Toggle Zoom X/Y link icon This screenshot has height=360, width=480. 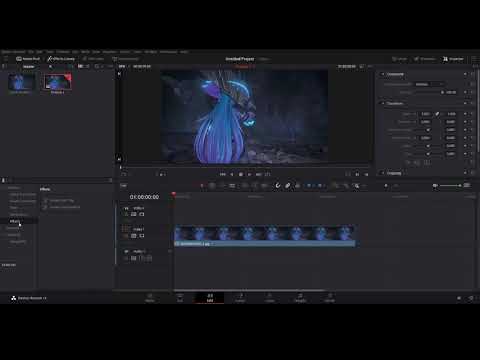(437, 114)
